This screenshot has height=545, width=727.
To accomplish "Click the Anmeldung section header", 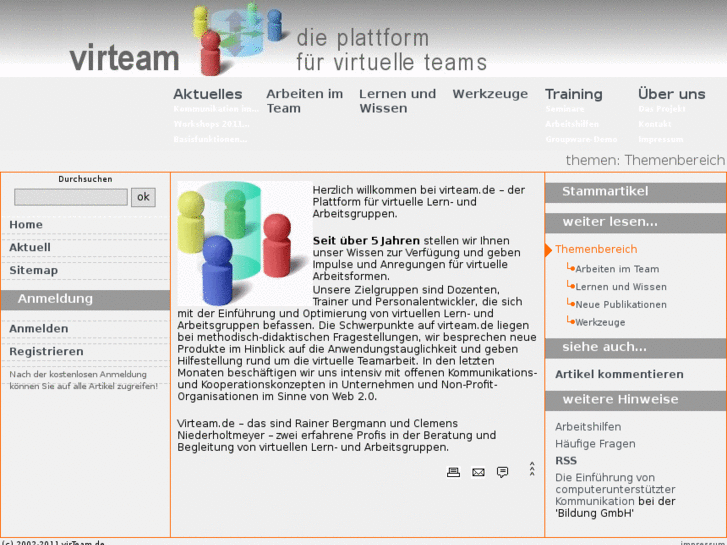I will (x=85, y=300).
